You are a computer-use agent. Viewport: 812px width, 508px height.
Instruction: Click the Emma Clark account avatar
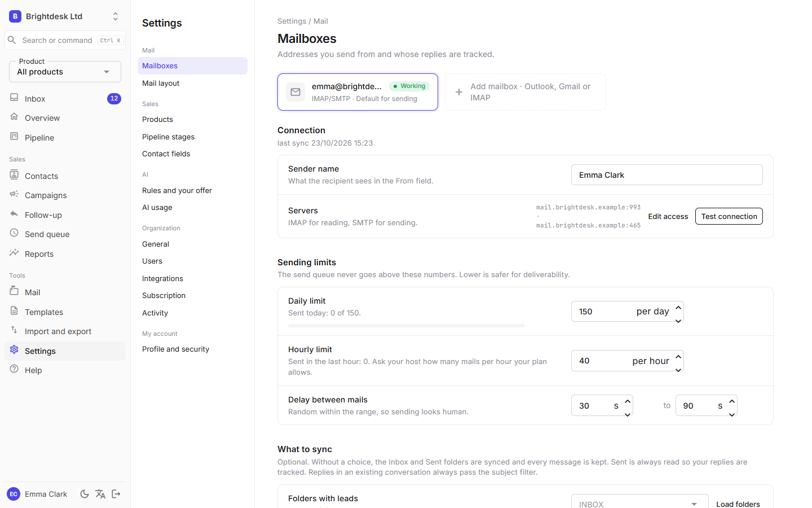14,494
